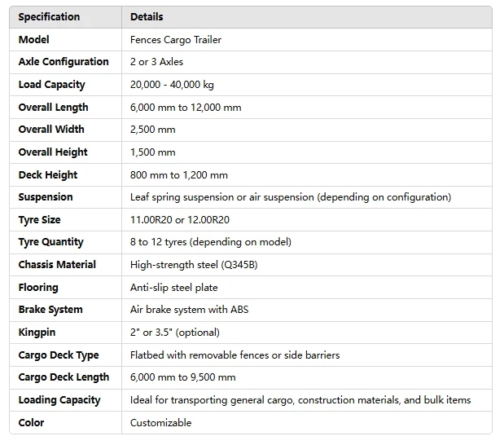The image size is (504, 445).
Task: Click the Specification column header
Action: [x=49, y=17]
